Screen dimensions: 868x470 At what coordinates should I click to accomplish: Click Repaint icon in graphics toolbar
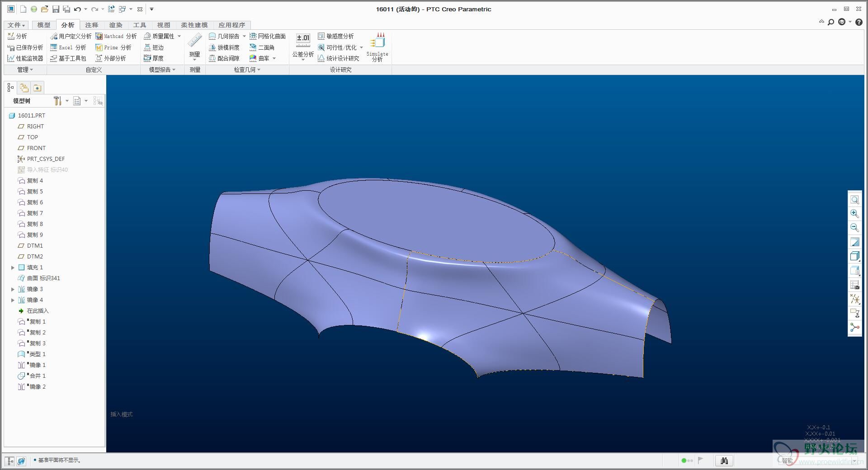[x=854, y=242]
